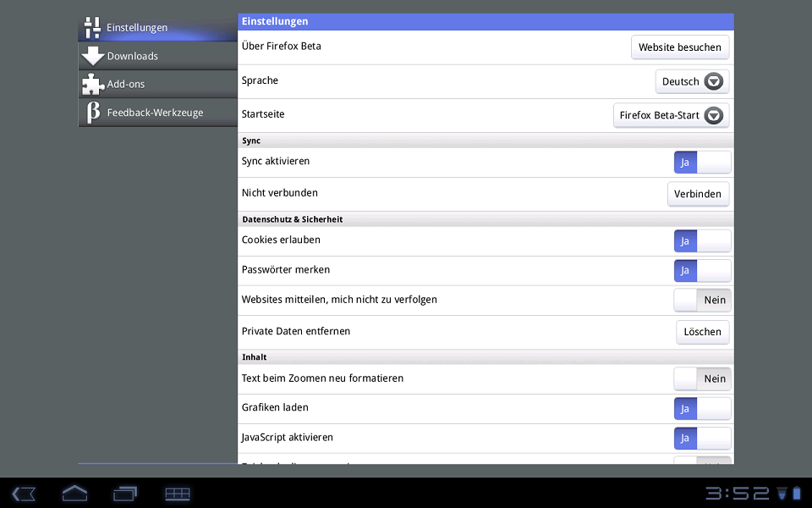Toggle Text beim Zoomen neu formatieren
The width and height of the screenshot is (812, 508).
pos(702,379)
